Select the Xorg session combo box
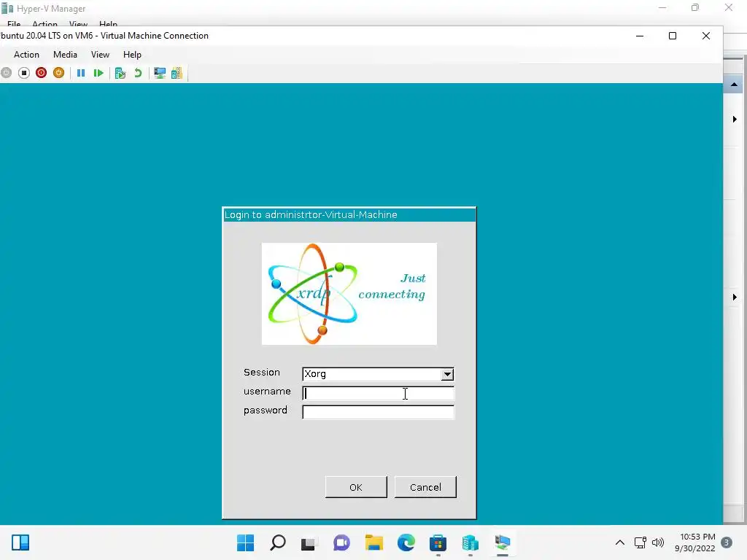This screenshot has width=747, height=560. pyautogui.click(x=378, y=374)
